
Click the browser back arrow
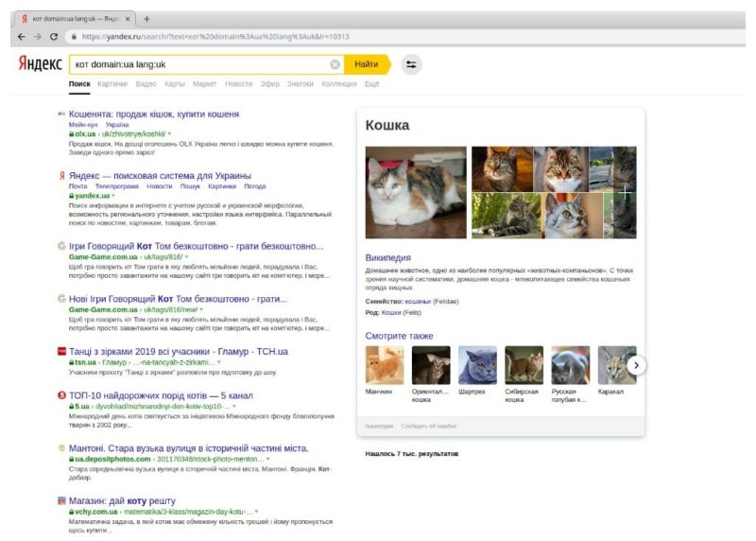click(21, 37)
